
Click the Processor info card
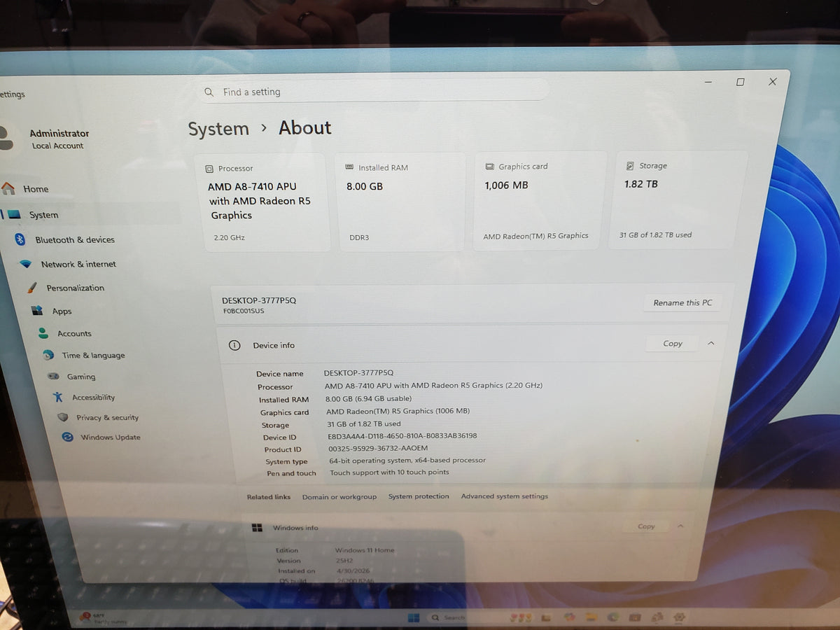262,203
